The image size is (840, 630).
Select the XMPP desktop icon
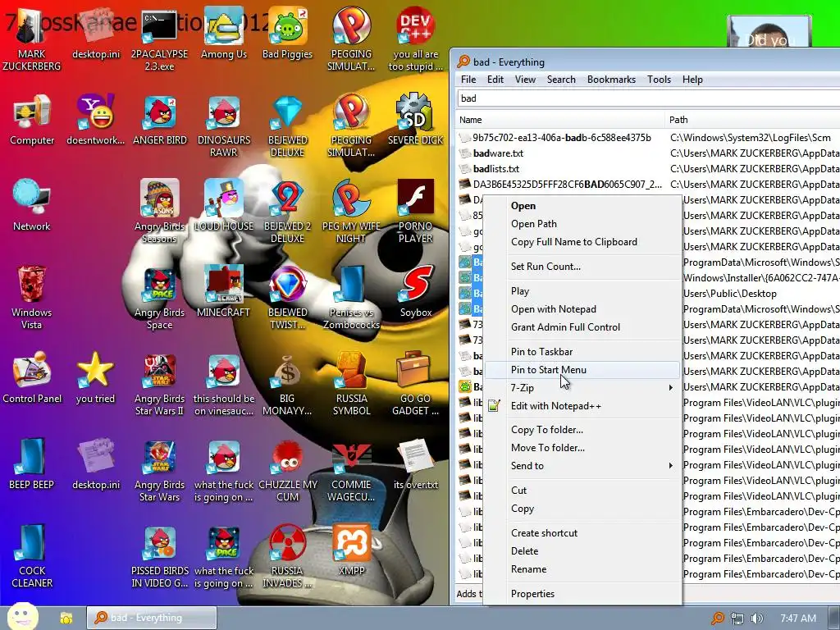tap(351, 551)
